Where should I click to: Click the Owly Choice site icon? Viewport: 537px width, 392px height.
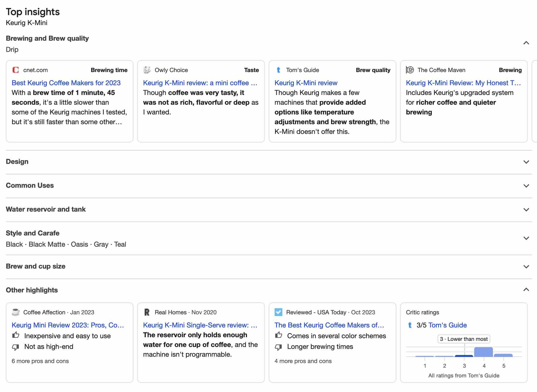147,70
